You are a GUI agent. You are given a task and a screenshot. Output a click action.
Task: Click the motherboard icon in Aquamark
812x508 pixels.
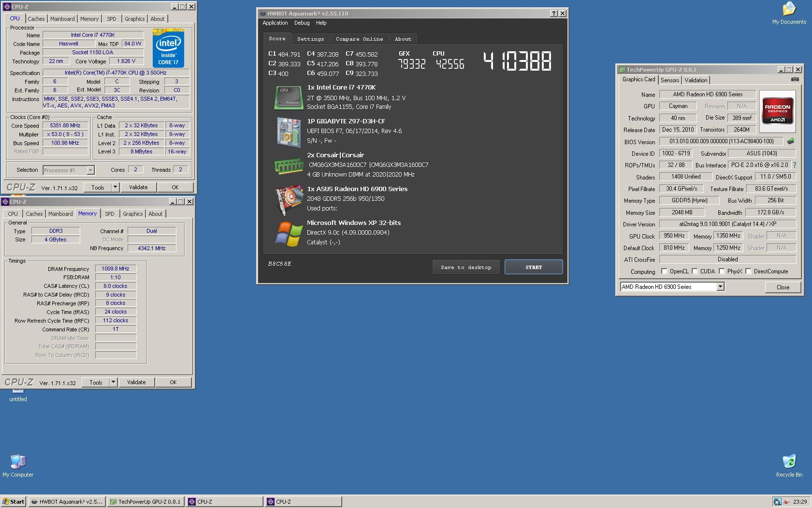tap(289, 132)
